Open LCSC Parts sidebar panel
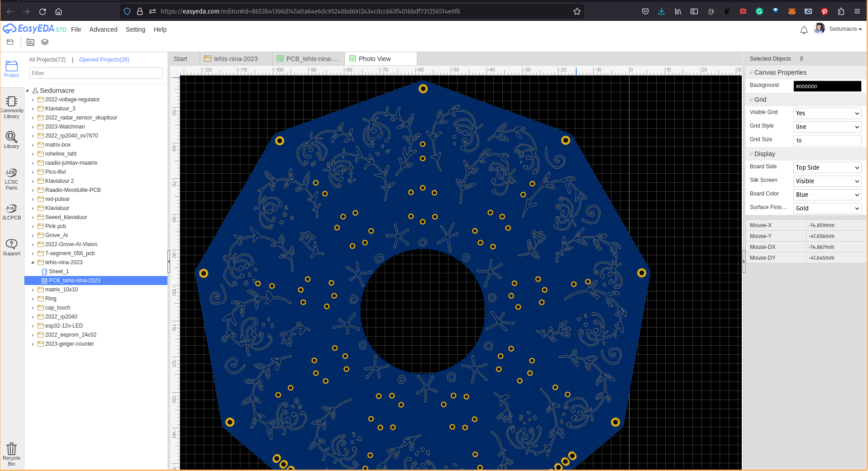Viewport: 868px width, 471px height. click(12, 179)
